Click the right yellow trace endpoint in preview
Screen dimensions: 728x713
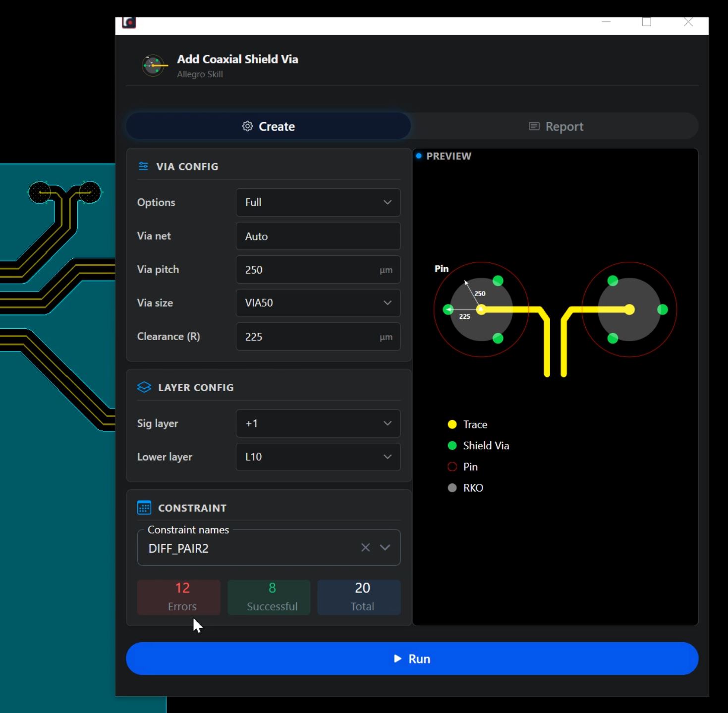pyautogui.click(x=629, y=310)
